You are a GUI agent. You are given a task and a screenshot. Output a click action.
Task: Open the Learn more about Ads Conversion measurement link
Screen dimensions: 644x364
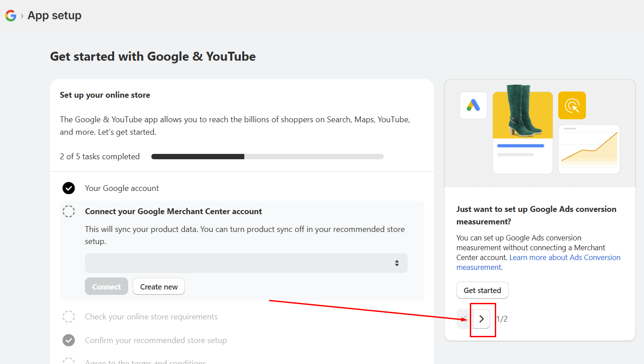pos(565,257)
